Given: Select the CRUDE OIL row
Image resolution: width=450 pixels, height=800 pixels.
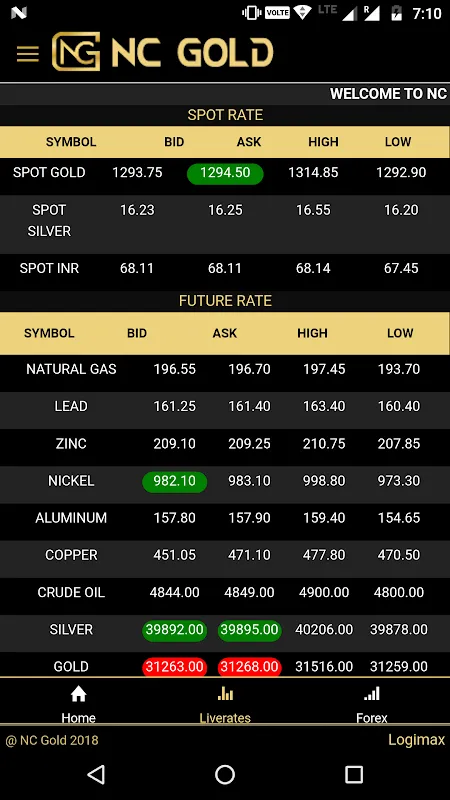Looking at the screenshot, I should 225,593.
